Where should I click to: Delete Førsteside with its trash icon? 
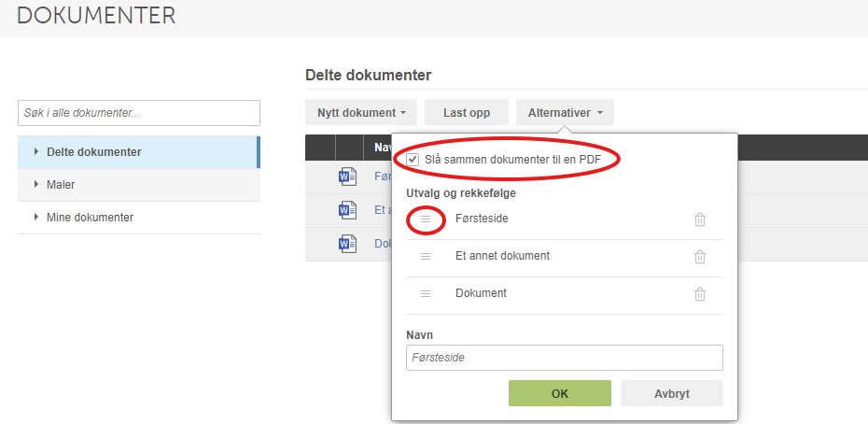[x=700, y=219]
